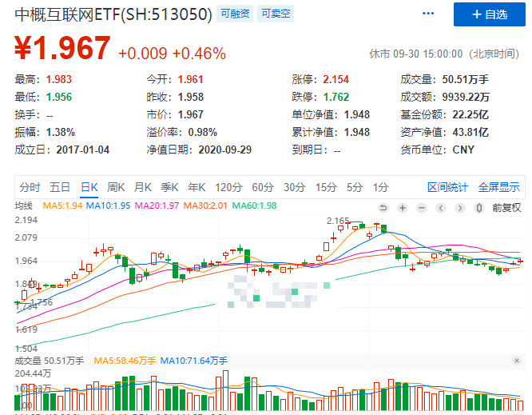
Task: Click the 1.756 low price marker
Action: [42, 302]
